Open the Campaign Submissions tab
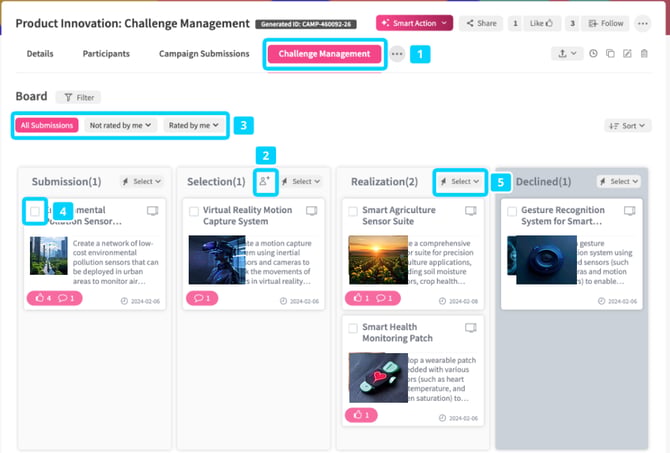The image size is (670, 453). (x=204, y=53)
